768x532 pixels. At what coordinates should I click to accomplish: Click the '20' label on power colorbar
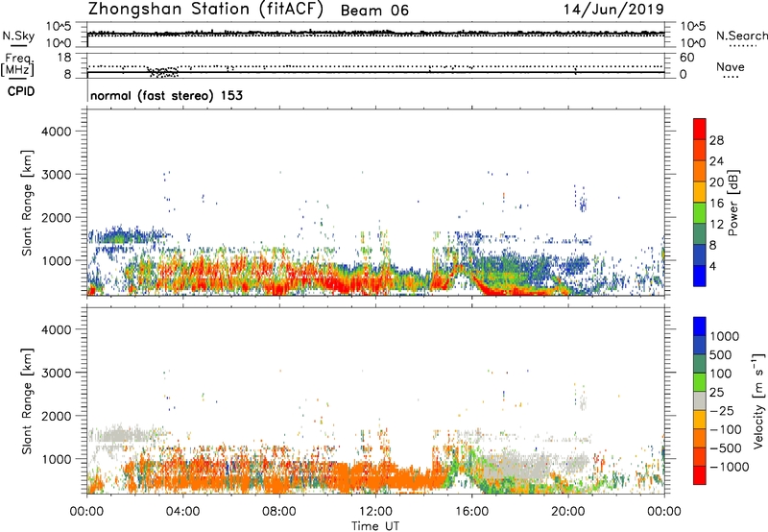[716, 182]
